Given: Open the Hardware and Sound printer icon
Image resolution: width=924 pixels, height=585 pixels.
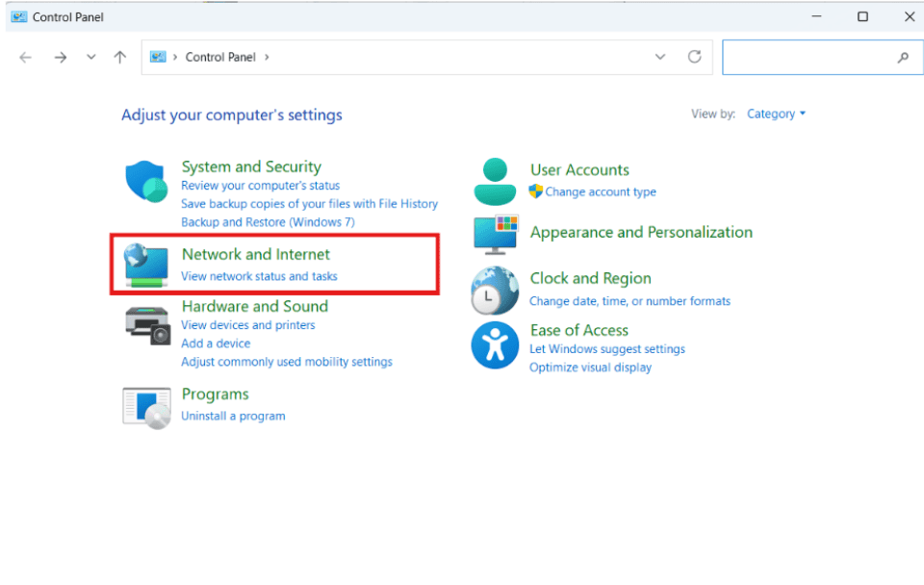Looking at the screenshot, I should pyautogui.click(x=147, y=325).
